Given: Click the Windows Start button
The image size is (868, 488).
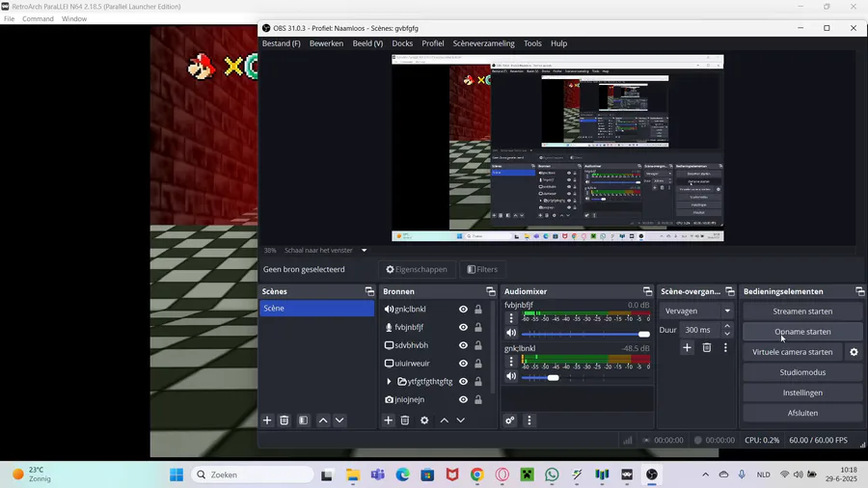Looking at the screenshot, I should [176, 474].
